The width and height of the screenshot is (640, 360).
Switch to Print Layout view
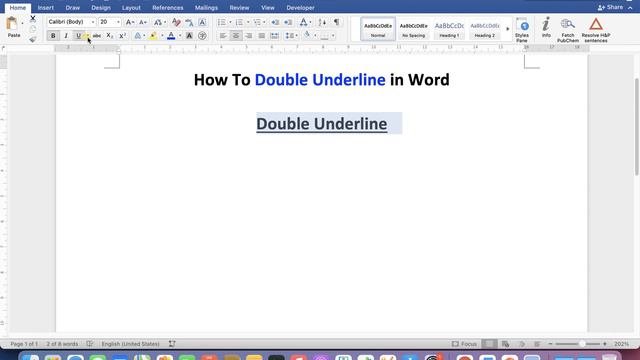click(489, 344)
